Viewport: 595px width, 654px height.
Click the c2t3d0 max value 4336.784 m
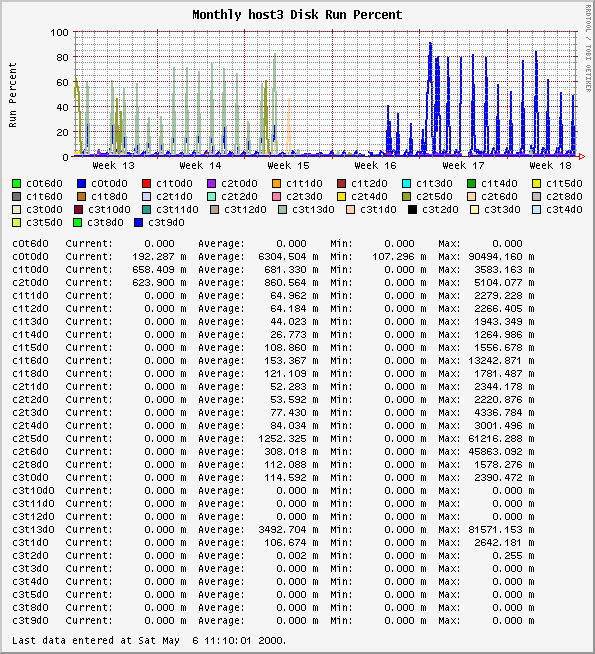click(x=504, y=413)
